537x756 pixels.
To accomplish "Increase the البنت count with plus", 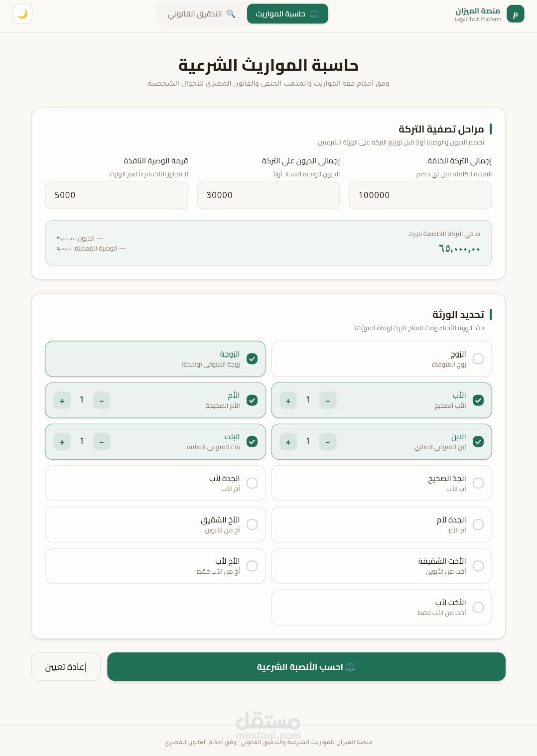I will pos(62,442).
